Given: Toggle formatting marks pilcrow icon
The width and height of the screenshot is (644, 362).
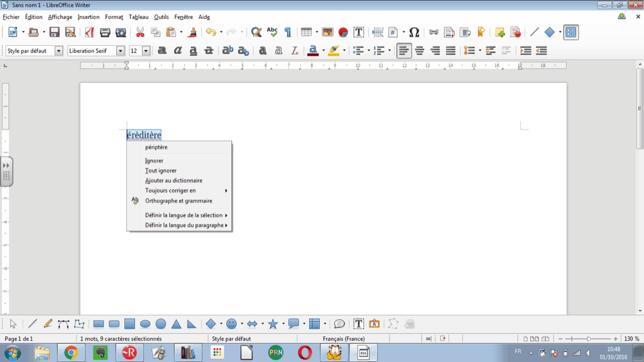Looking at the screenshot, I should (x=288, y=32).
